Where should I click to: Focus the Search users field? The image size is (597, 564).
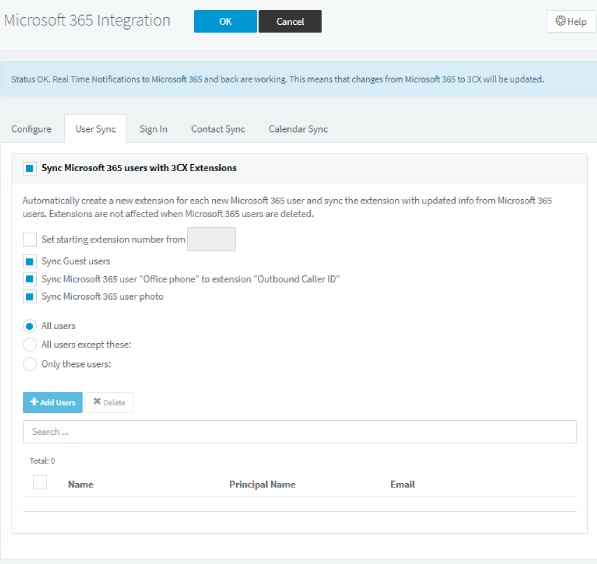click(x=300, y=432)
